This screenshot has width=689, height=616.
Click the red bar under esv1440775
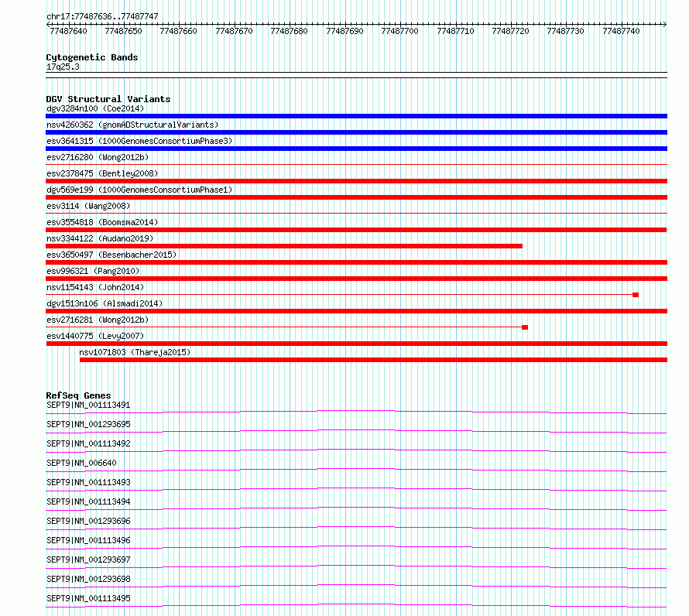point(356,344)
